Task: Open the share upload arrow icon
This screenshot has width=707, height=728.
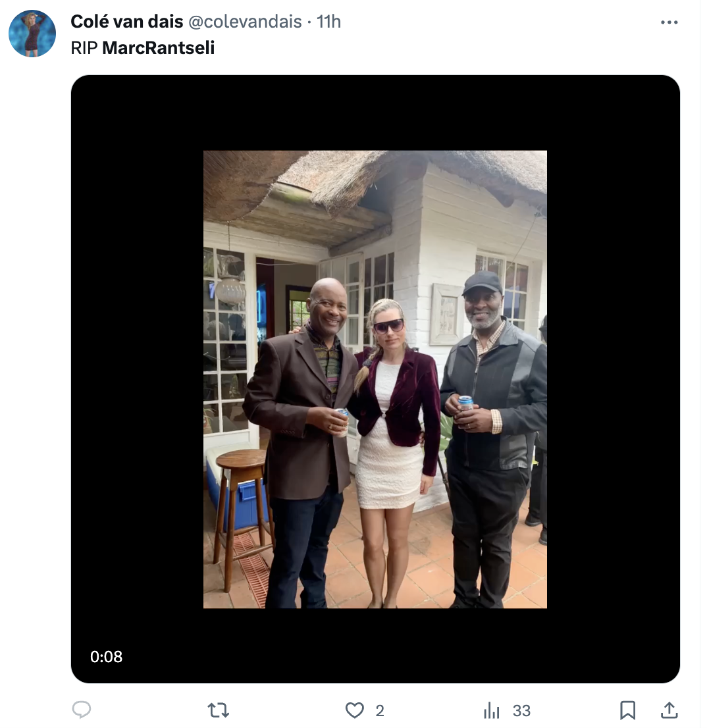Action: coord(669,710)
